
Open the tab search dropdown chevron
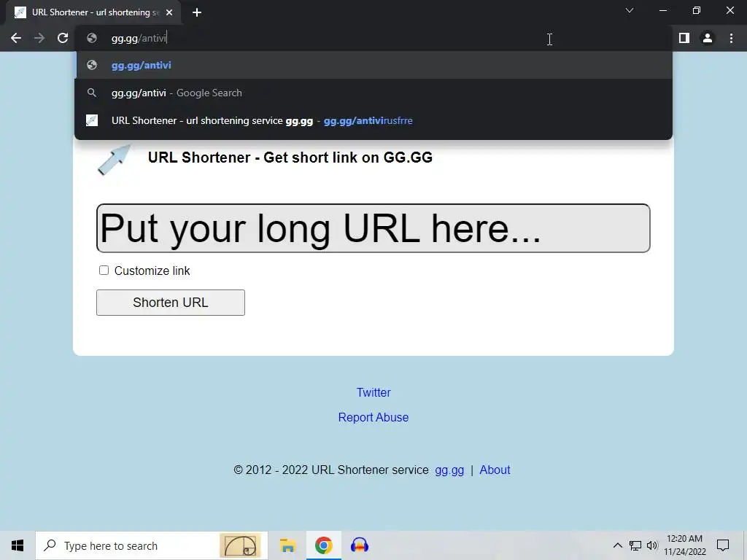point(630,10)
